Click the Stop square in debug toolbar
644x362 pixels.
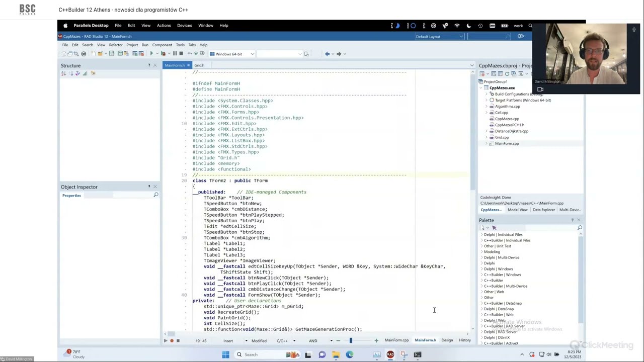click(x=181, y=54)
